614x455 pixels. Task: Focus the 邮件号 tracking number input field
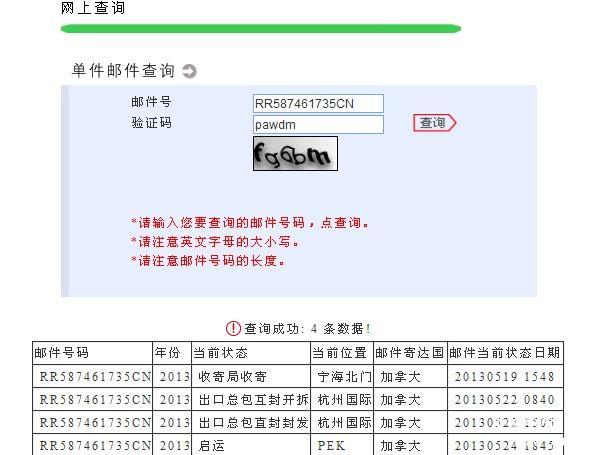click(318, 104)
